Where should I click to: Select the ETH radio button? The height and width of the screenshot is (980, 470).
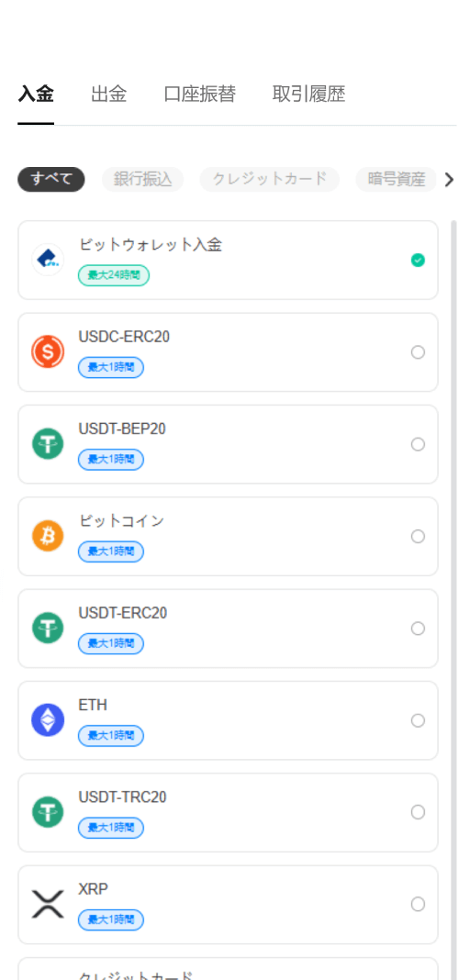tap(418, 720)
